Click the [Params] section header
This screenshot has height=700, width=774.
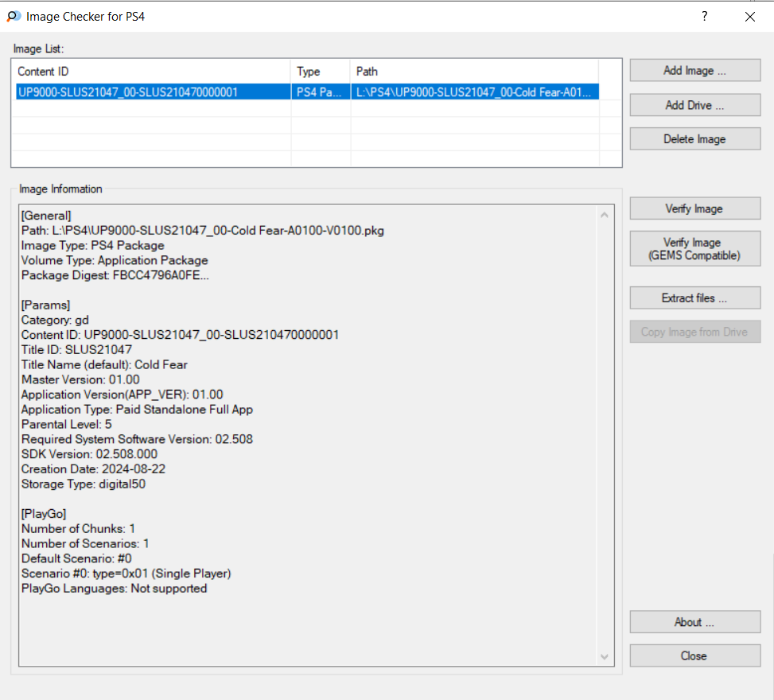pos(45,305)
